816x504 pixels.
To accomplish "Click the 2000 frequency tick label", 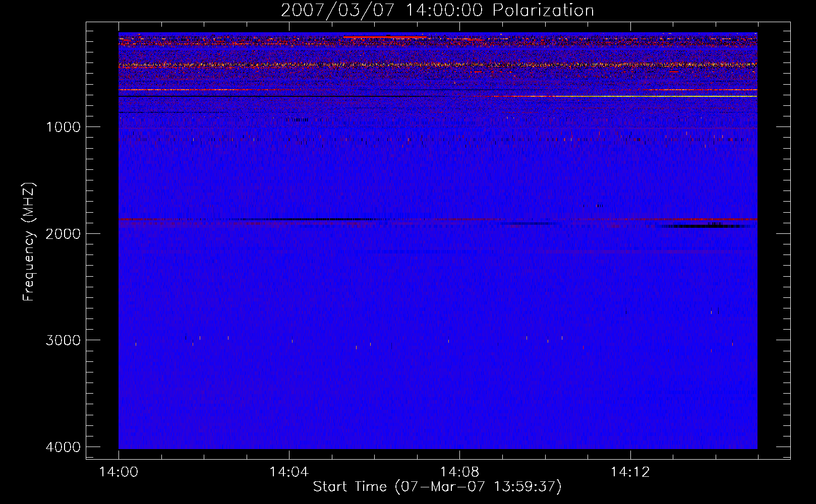I will click(x=63, y=233).
